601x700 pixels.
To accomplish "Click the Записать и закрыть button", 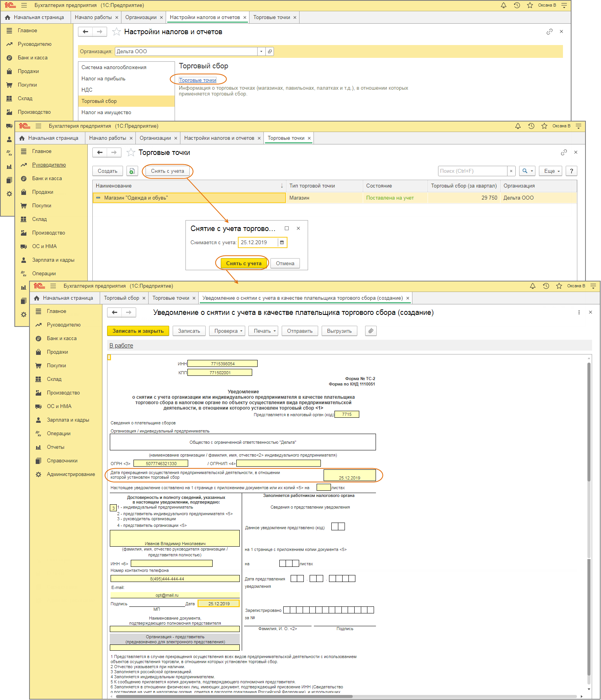I will tap(138, 331).
